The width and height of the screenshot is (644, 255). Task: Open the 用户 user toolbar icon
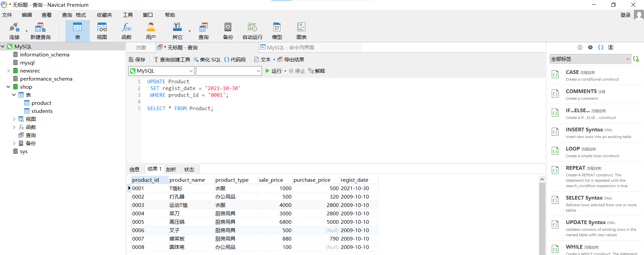151,31
